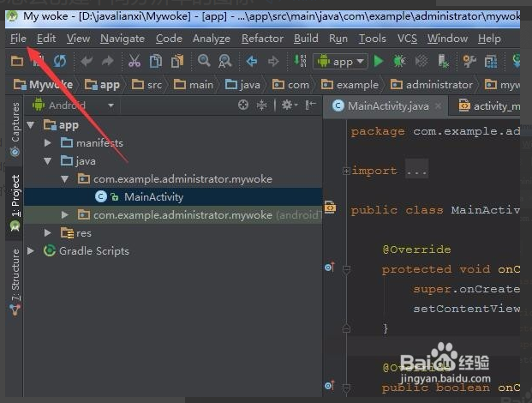Viewport: 532px width, 403px height.
Task: Click the Make Project icon
Action: (300, 61)
